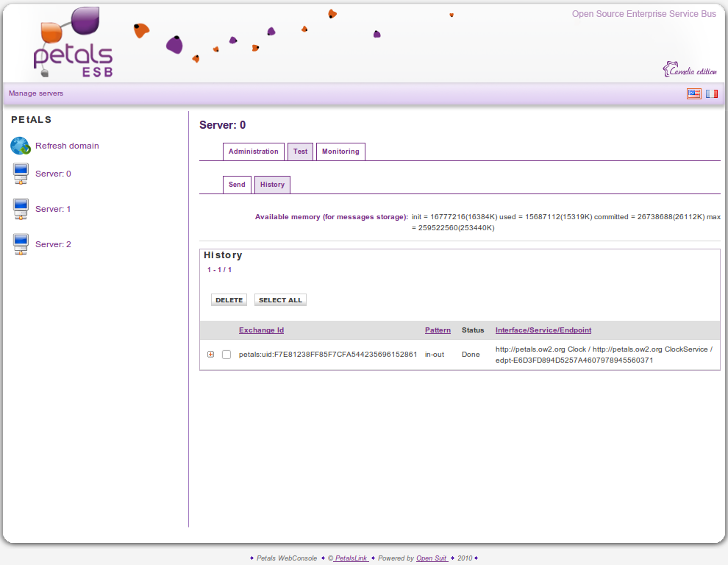The width and height of the screenshot is (728, 565).
Task: Click the Server: 0 computer icon
Action: (21, 174)
